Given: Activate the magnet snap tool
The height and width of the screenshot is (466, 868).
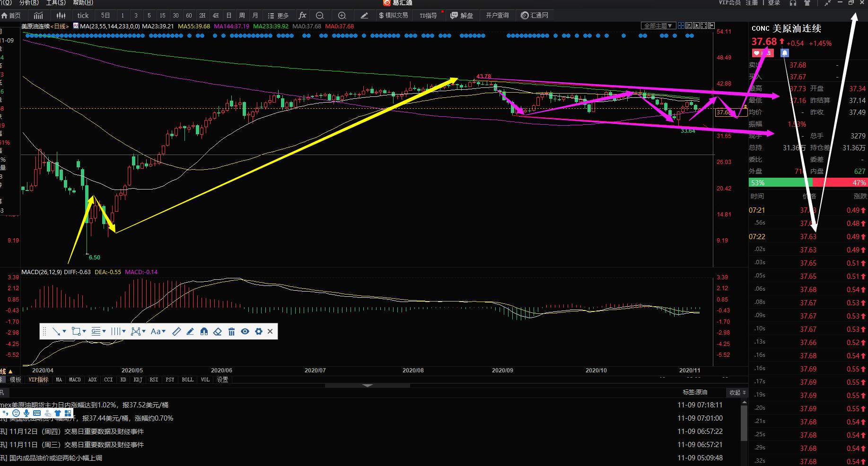Looking at the screenshot, I should [x=204, y=331].
